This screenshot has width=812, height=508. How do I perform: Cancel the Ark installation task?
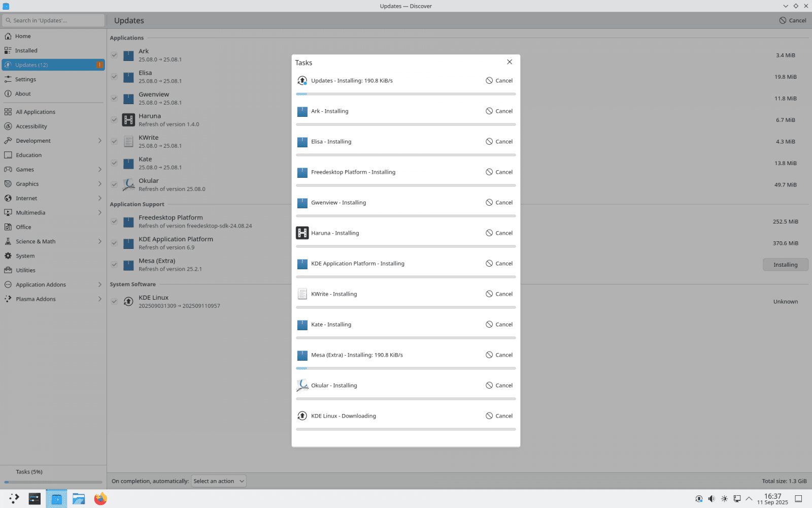499,111
